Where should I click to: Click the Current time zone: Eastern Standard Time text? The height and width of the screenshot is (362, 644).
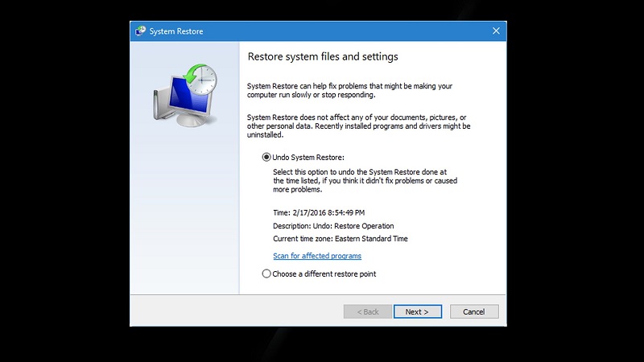coord(341,238)
